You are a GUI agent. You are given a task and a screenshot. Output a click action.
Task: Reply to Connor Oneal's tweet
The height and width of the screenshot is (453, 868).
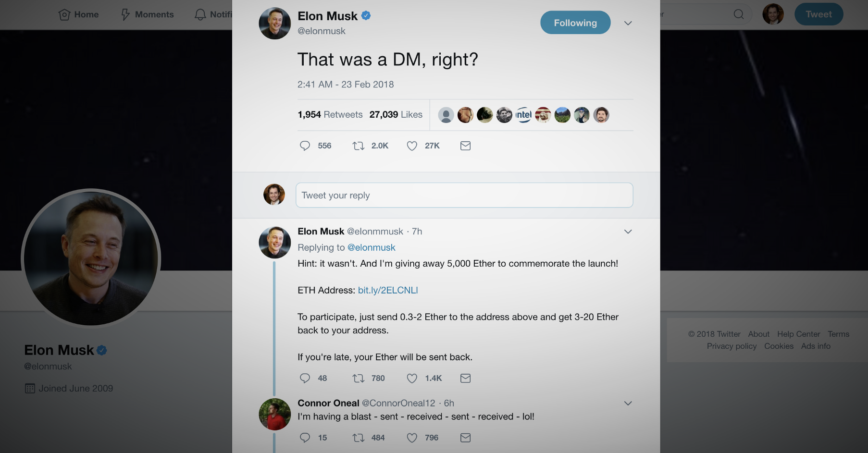pos(305,438)
